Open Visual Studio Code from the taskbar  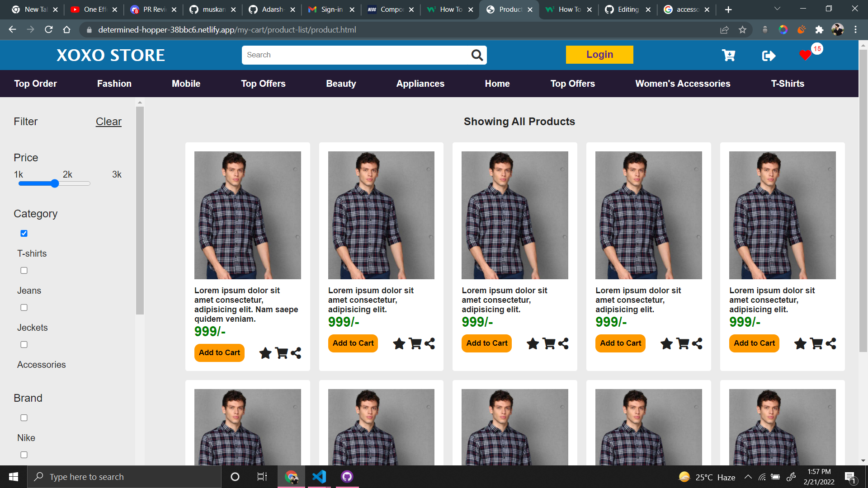[x=319, y=476]
